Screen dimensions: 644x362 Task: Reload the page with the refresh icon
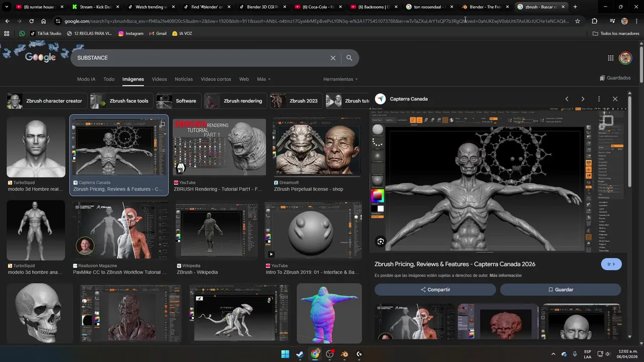31,21
